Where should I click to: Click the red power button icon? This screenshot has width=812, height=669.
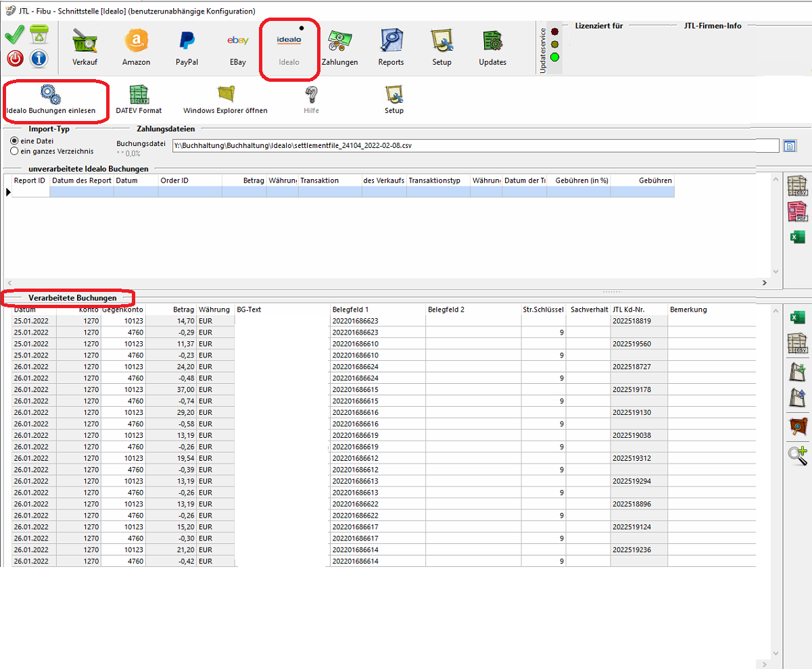(x=15, y=59)
